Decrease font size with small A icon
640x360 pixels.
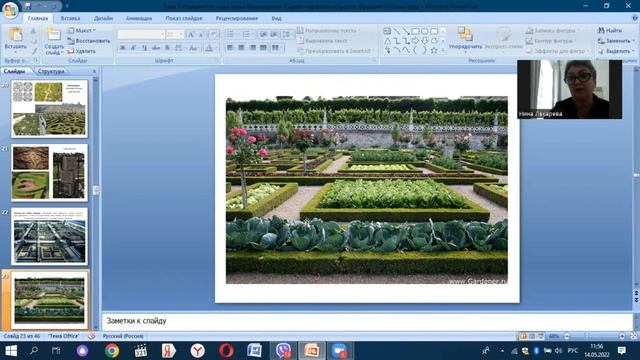tap(201, 35)
